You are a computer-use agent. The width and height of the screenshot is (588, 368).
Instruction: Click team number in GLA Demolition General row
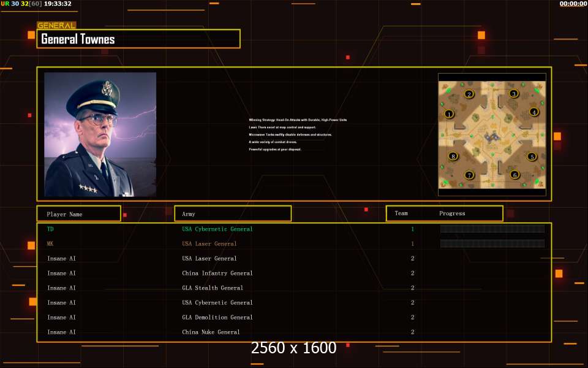412,317
